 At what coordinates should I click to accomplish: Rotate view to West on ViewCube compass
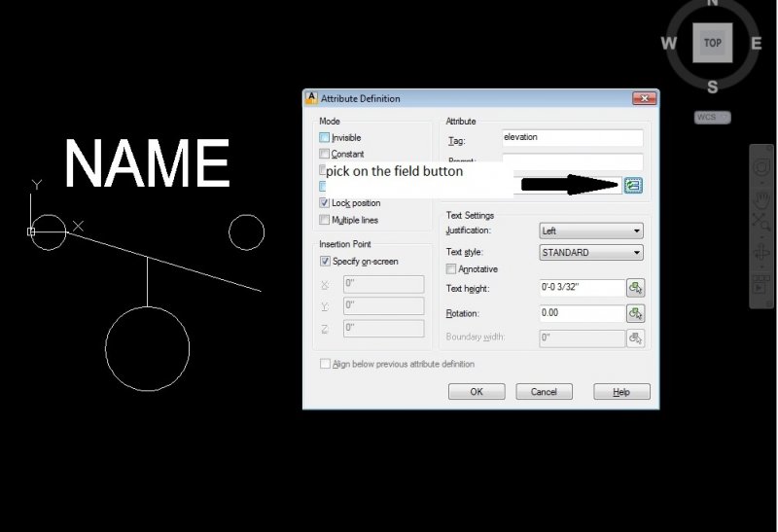669,43
